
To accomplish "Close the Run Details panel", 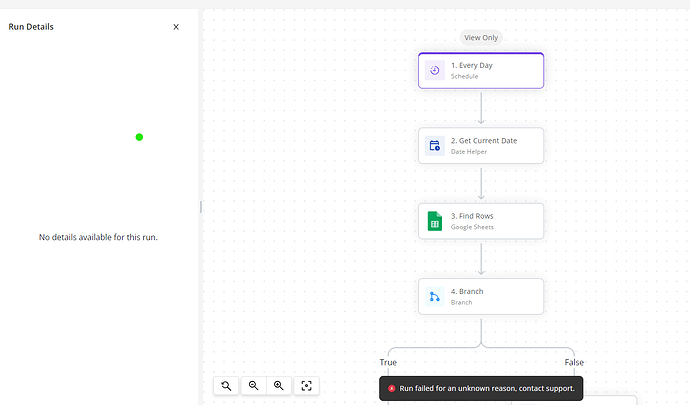I will click(x=176, y=27).
